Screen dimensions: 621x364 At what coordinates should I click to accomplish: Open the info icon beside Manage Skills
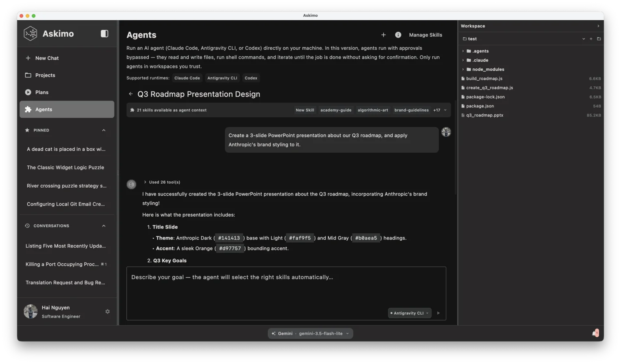(398, 35)
